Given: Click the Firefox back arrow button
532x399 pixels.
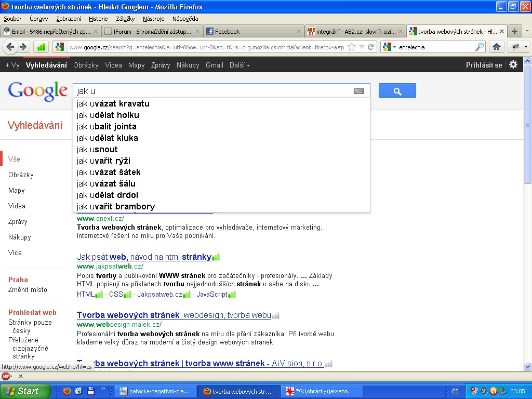Looking at the screenshot, I should click(10, 47).
